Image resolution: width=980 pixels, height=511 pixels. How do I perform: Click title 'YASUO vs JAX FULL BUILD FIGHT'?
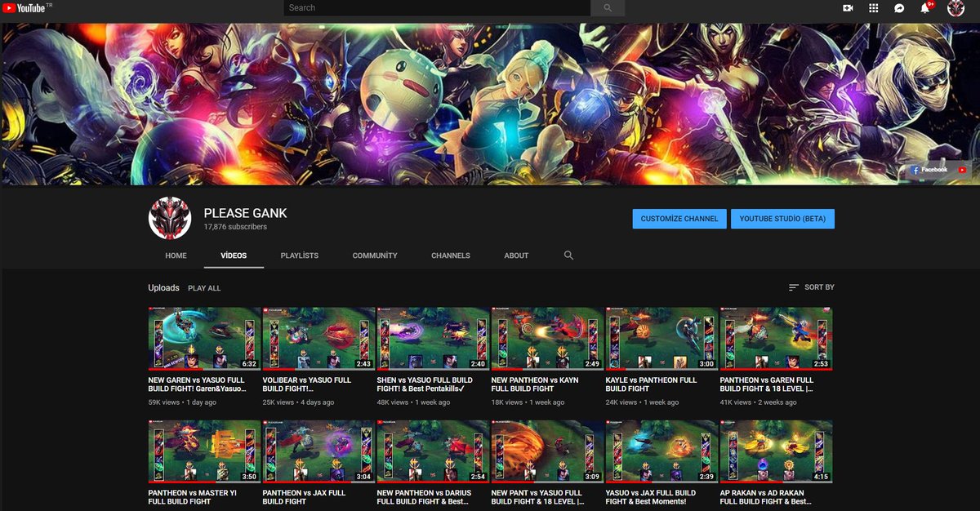point(651,497)
